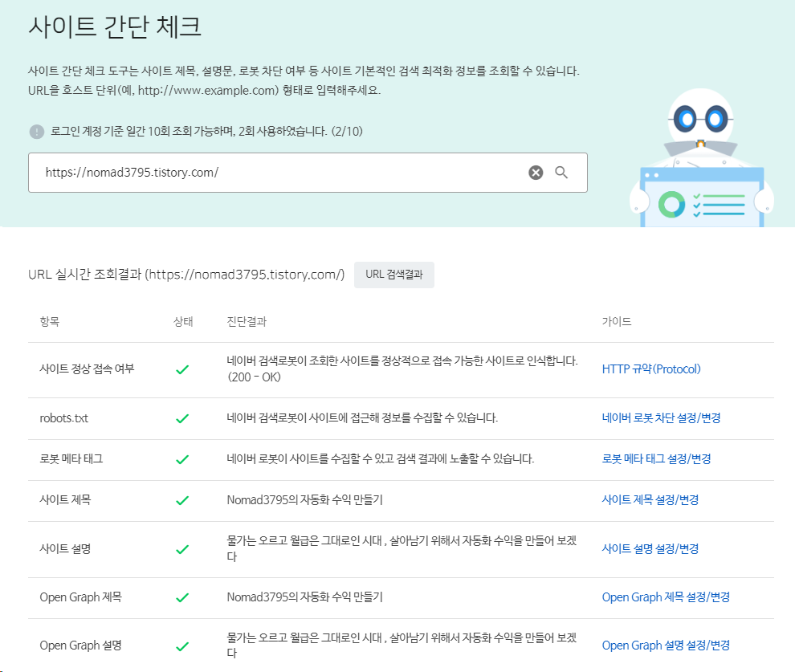The height and width of the screenshot is (672, 795).
Task: Click the checkmark in 사이트 정상 접속 여부 row
Action: coord(182,369)
